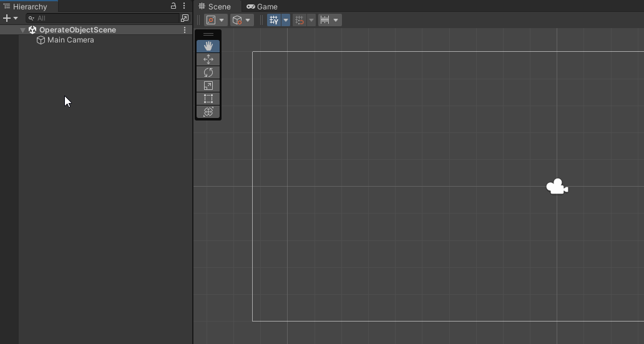Toggle grid snapping button

click(x=300, y=20)
